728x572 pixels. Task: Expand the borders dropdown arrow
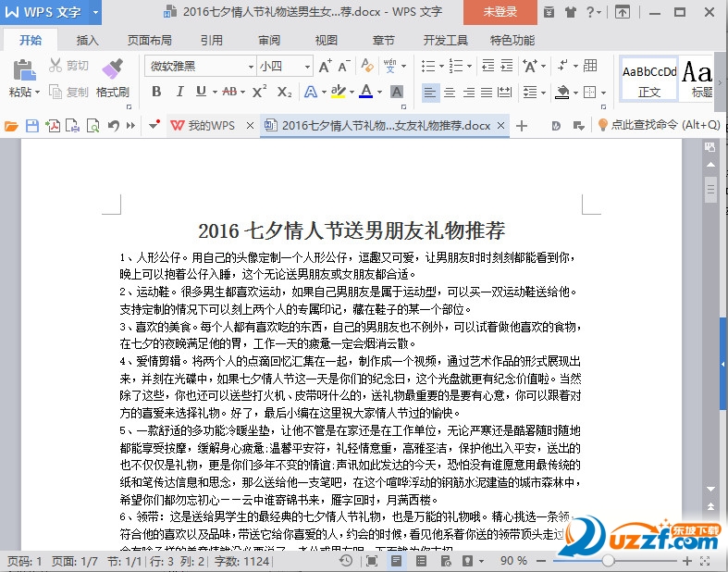pos(603,93)
